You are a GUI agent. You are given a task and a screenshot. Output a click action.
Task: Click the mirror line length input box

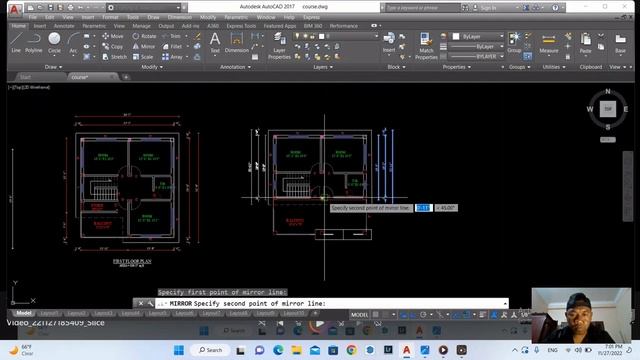[424, 208]
